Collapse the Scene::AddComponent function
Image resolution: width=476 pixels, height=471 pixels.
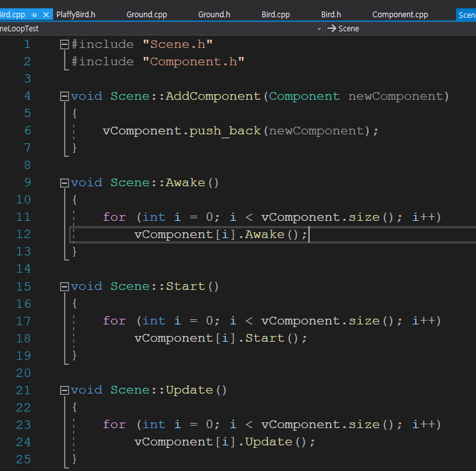click(64, 96)
